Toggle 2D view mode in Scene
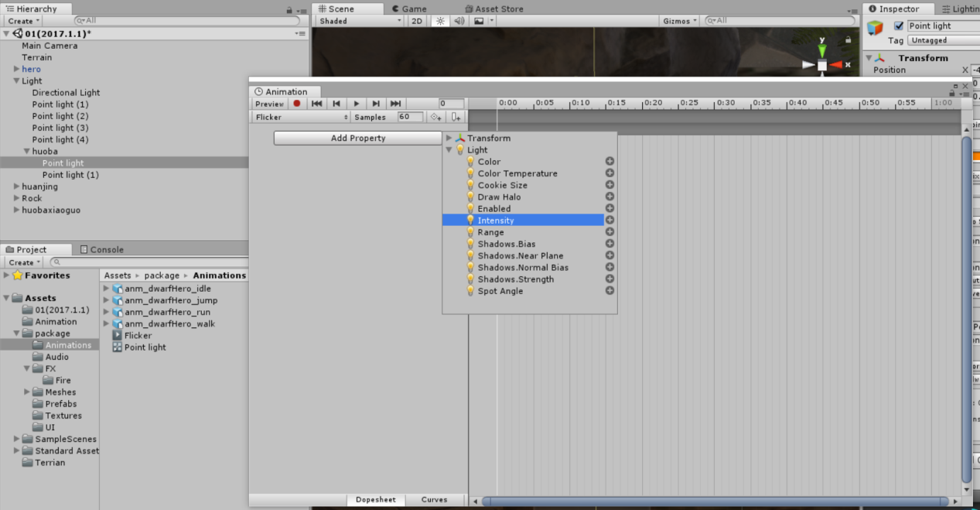Screen dimensions: 980x510 point(417,21)
